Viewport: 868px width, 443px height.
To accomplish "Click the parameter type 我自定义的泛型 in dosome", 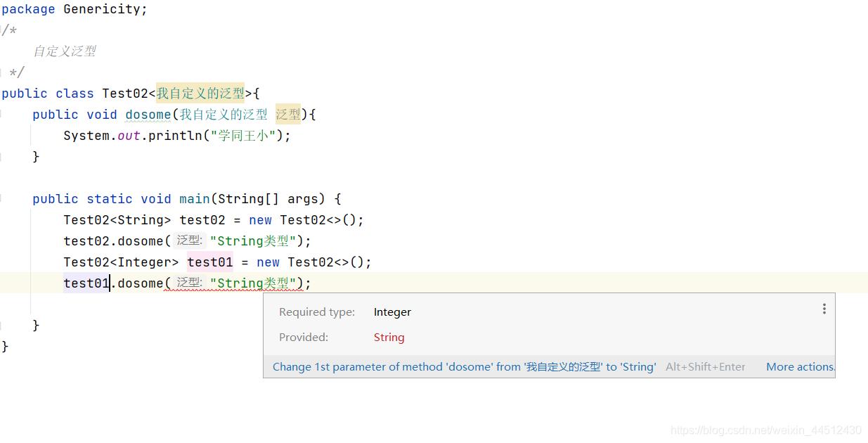I will [224, 115].
